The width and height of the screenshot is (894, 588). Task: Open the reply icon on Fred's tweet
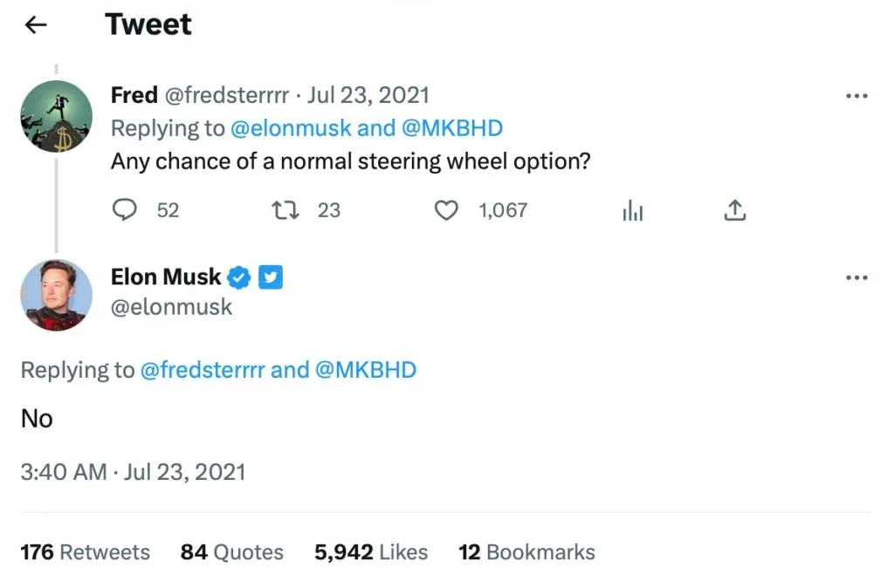pos(125,209)
